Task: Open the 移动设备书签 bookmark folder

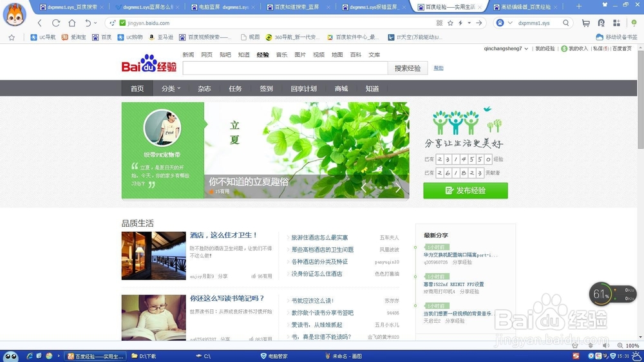Action: tap(617, 37)
